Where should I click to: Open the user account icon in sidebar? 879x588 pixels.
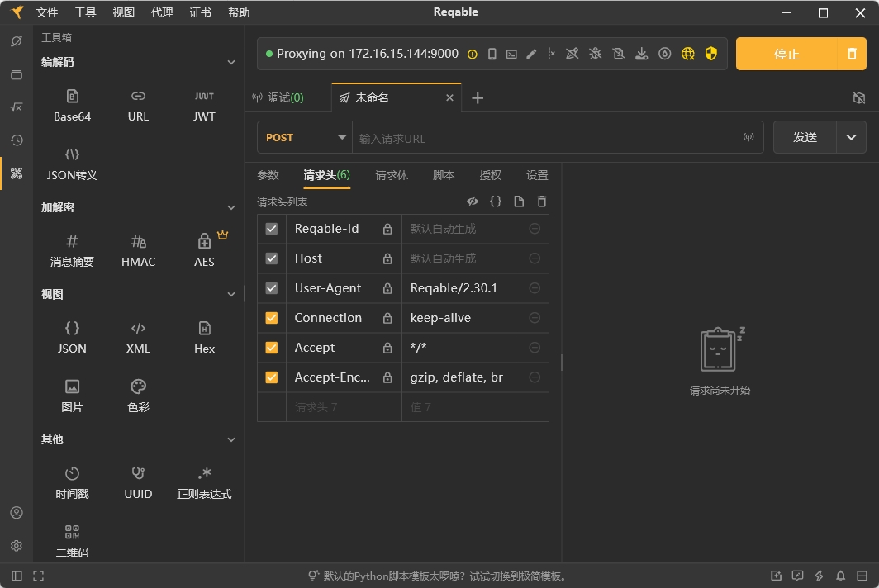click(17, 513)
